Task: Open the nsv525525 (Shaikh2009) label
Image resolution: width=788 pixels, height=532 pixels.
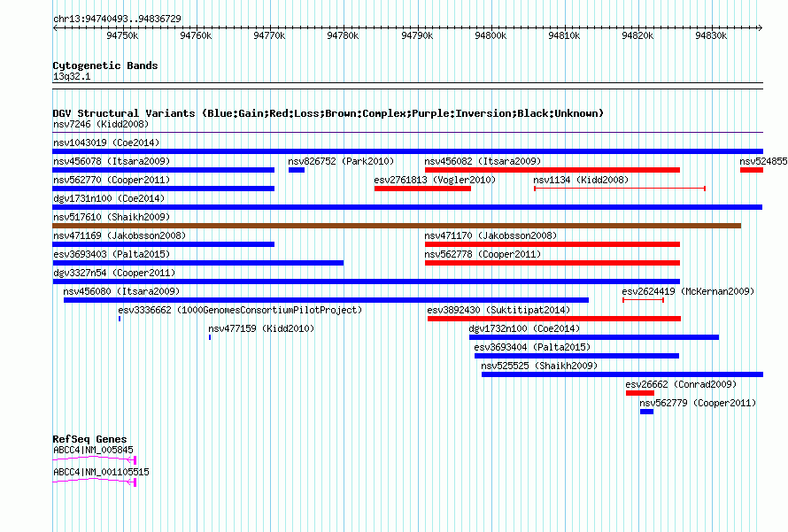Action: (x=539, y=366)
